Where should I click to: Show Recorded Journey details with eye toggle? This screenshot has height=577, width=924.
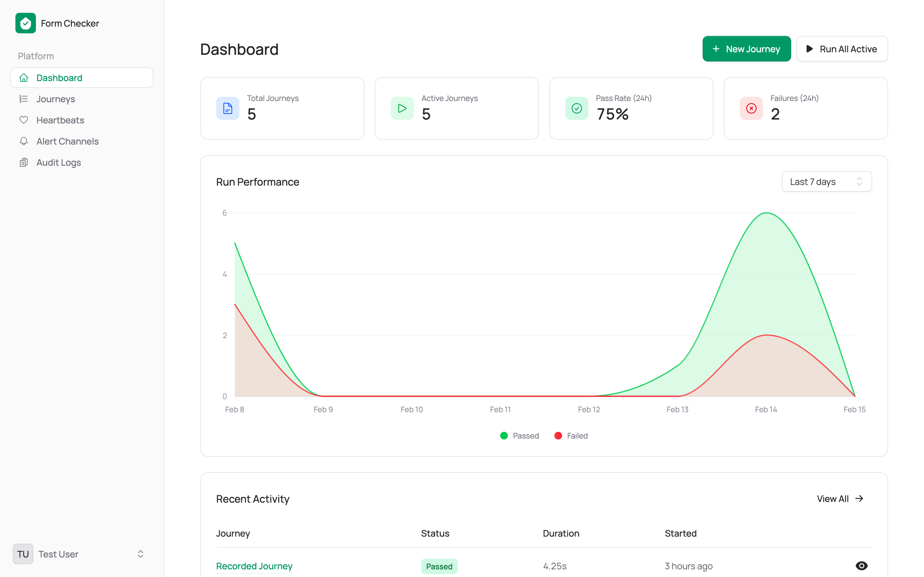point(861,566)
